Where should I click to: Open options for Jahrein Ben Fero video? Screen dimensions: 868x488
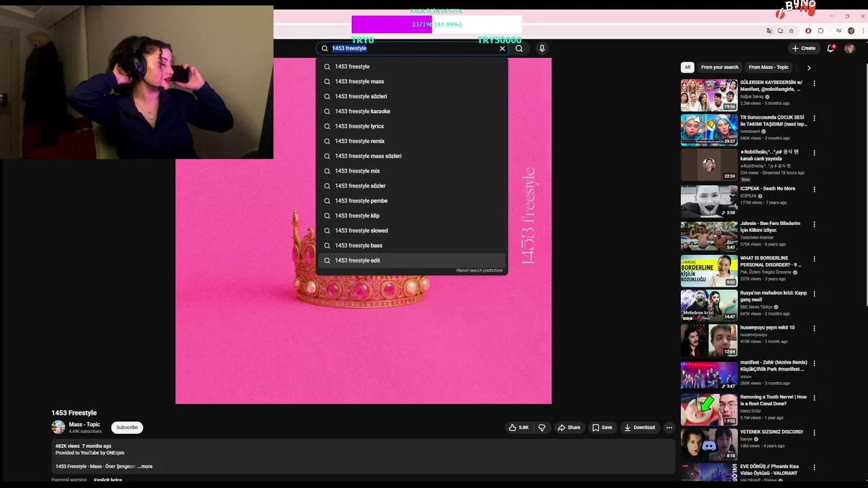point(814,224)
